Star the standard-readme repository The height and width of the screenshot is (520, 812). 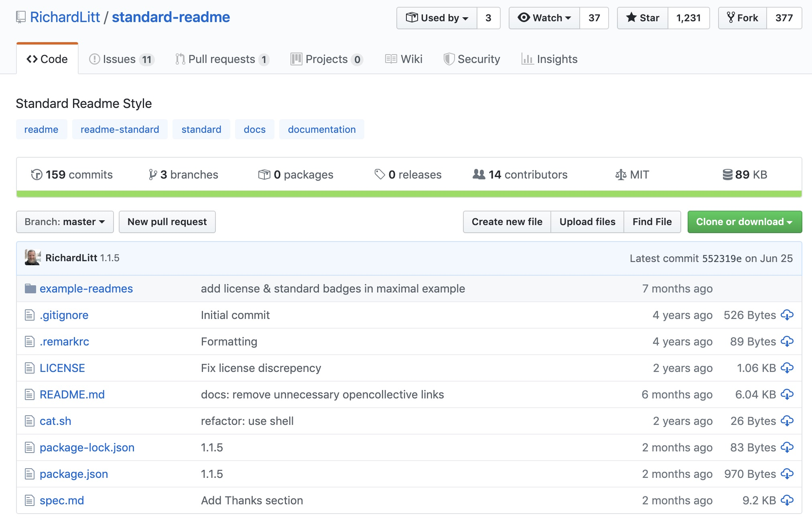point(643,18)
